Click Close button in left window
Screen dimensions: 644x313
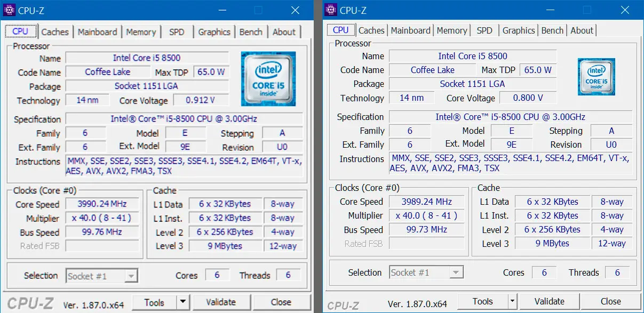[x=281, y=302]
